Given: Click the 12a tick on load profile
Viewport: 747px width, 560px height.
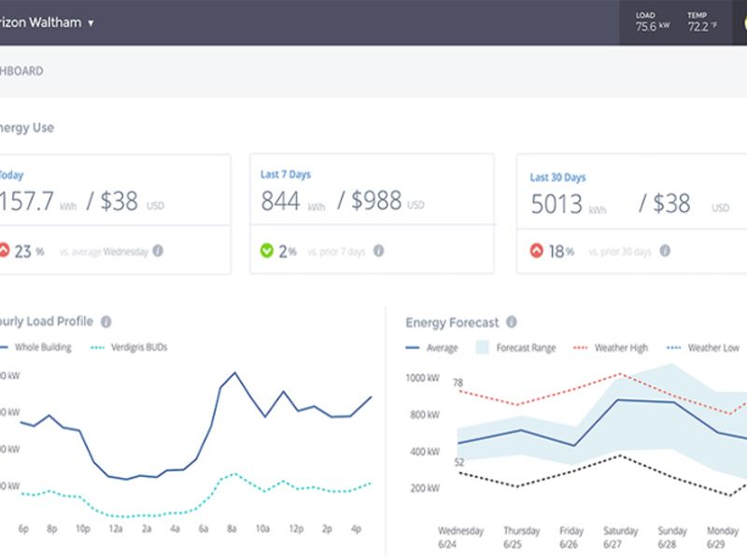Looking at the screenshot, I should (116, 528).
